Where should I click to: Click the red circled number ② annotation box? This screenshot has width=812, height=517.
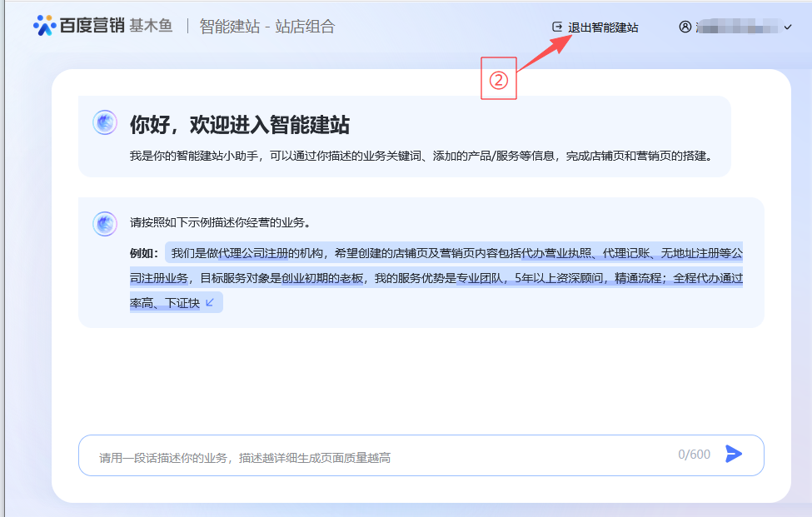pyautogui.click(x=499, y=79)
